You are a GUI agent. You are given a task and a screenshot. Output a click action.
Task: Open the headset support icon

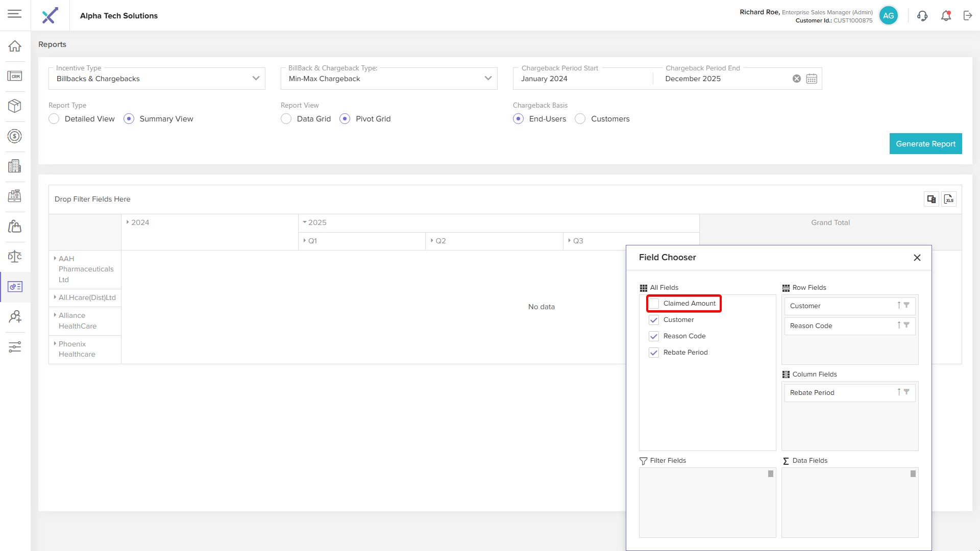(x=922, y=16)
